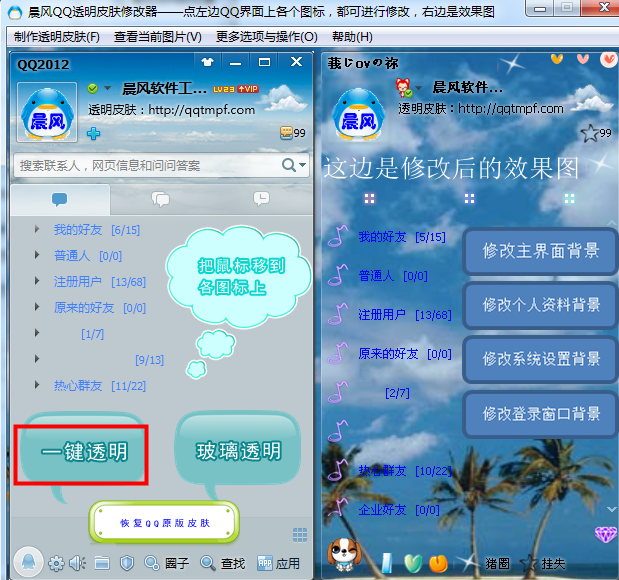This screenshot has width=619, height=580.
Task: Click the penguin avatar in the preview panel
Action: [x=358, y=113]
